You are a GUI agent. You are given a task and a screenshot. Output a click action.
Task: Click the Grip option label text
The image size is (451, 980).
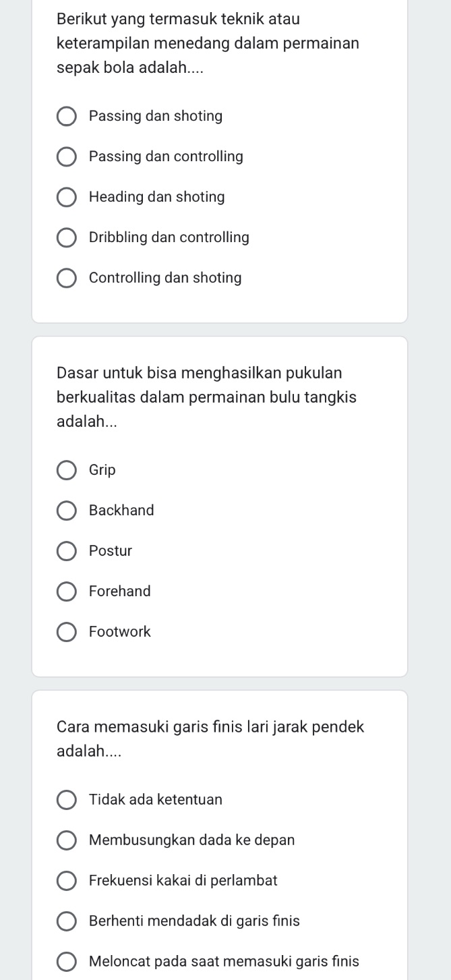(x=102, y=470)
